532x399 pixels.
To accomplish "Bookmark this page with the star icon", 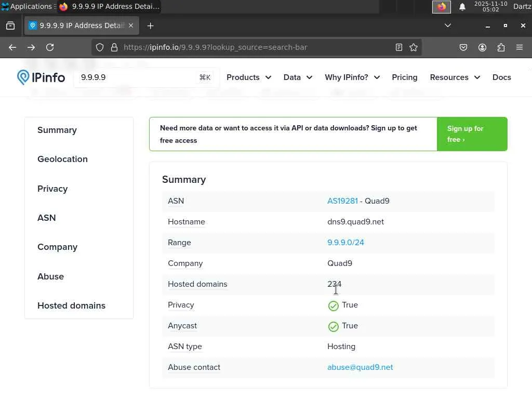I will [x=413, y=47].
